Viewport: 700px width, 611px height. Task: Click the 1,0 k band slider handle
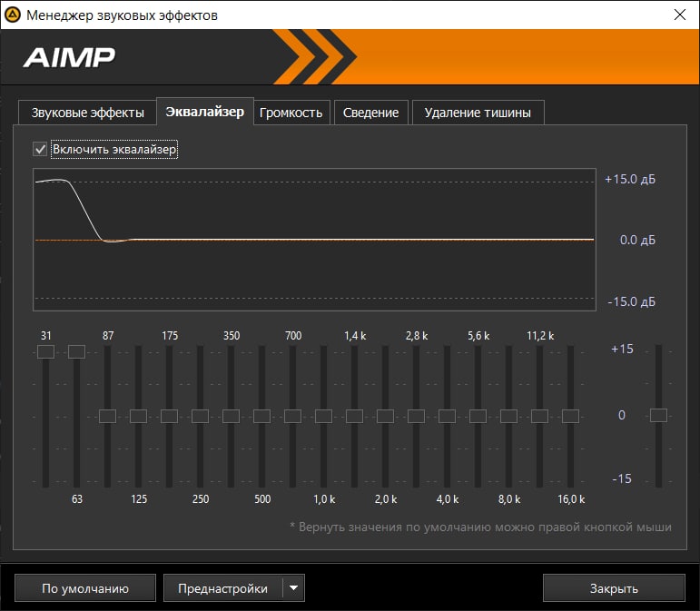[x=323, y=417]
